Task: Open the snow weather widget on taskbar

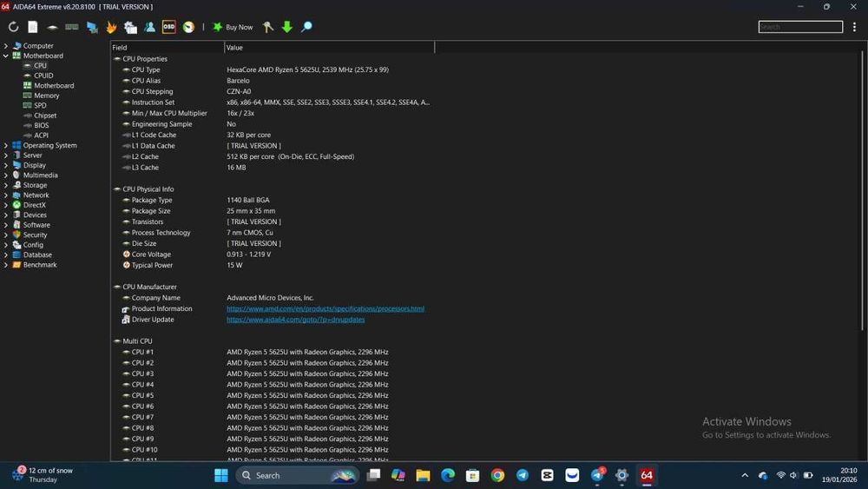Action: pos(43,474)
